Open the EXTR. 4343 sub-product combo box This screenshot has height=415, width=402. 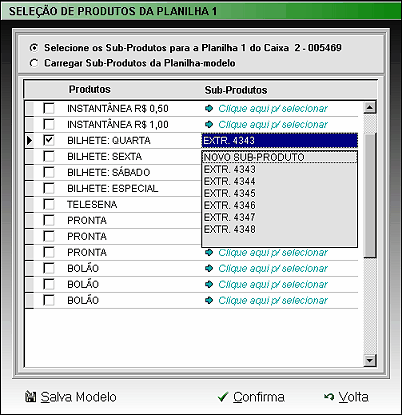tap(279, 140)
